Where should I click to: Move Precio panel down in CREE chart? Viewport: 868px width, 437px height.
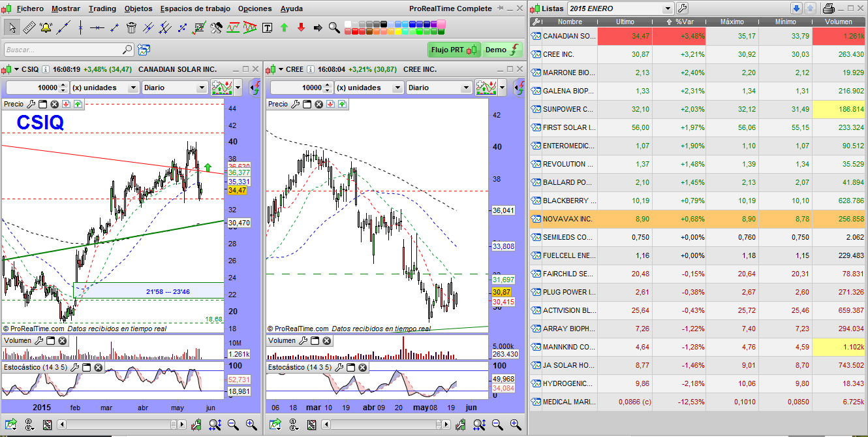point(331,104)
